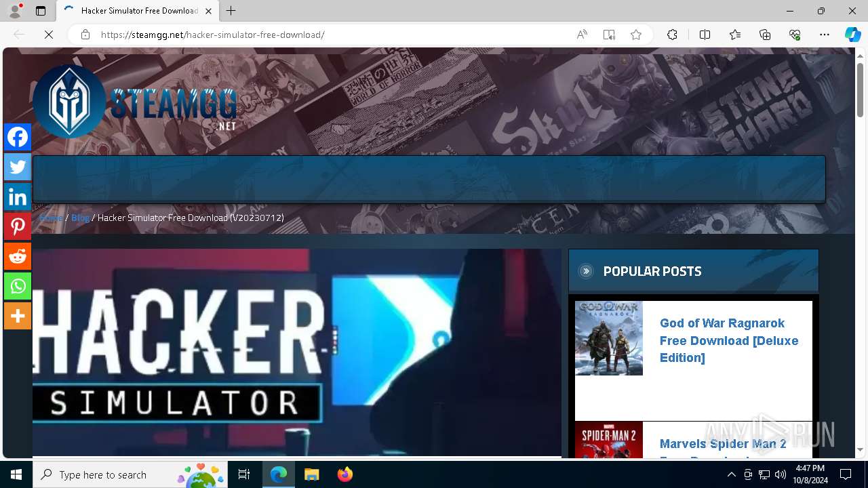Switch to Microsoft Edge taskbar icon

point(279,474)
